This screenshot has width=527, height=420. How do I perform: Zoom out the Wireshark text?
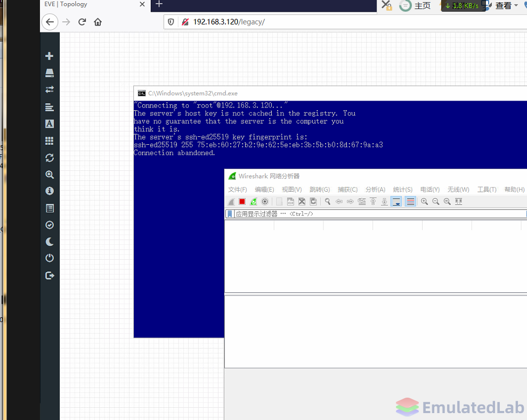(436, 201)
